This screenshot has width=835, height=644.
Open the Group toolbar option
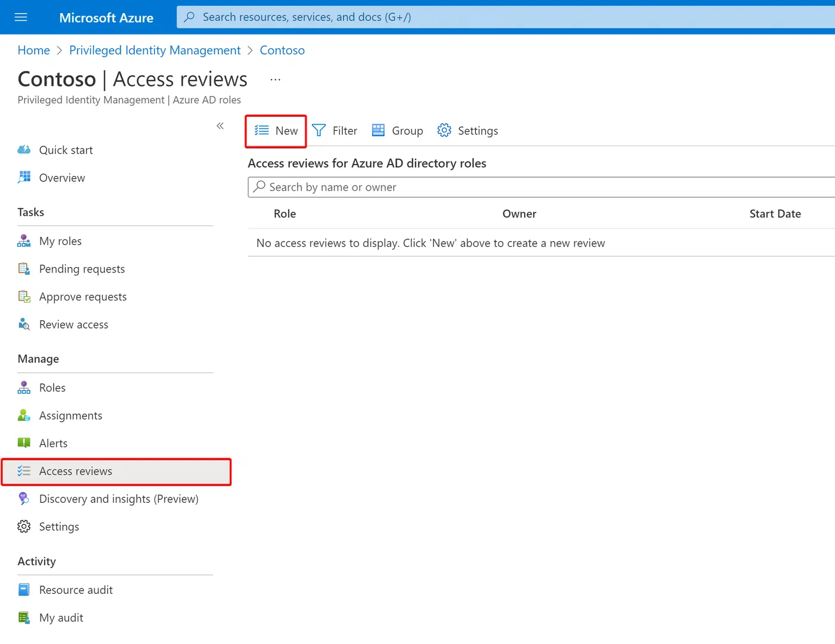coord(397,131)
